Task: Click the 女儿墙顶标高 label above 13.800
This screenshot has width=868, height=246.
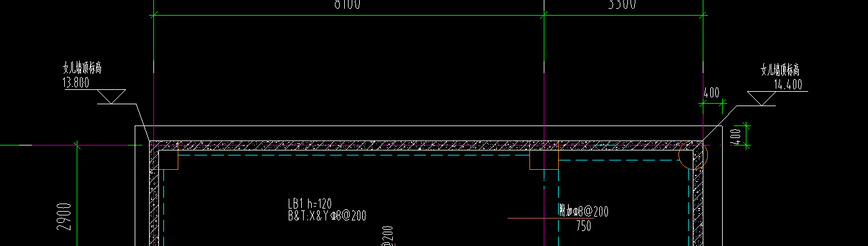Action: 82,67
